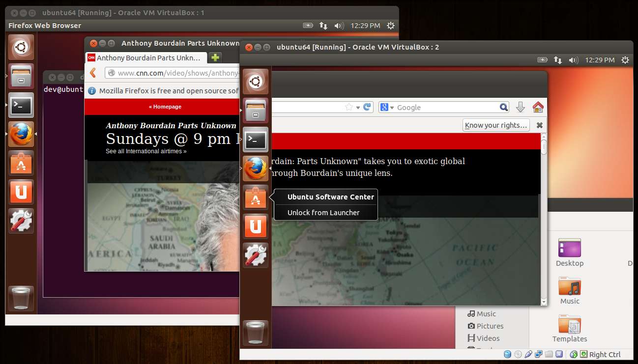Viewport: 638px width, 364px height.
Task: Click keyboard capture icon beside Right Ctrl
Action: [x=583, y=354]
